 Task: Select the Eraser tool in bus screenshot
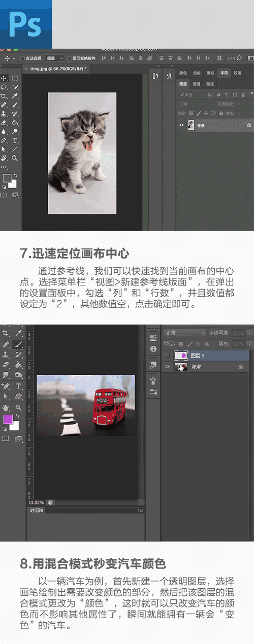[5, 365]
